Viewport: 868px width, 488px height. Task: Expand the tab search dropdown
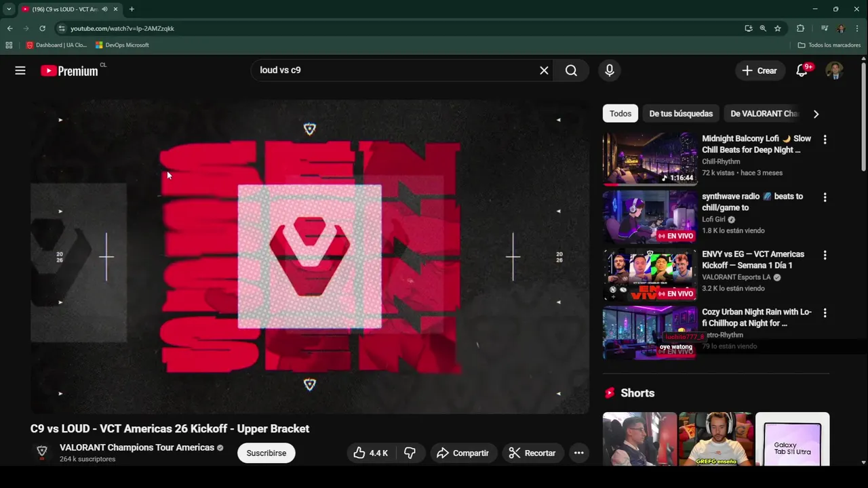[9, 9]
